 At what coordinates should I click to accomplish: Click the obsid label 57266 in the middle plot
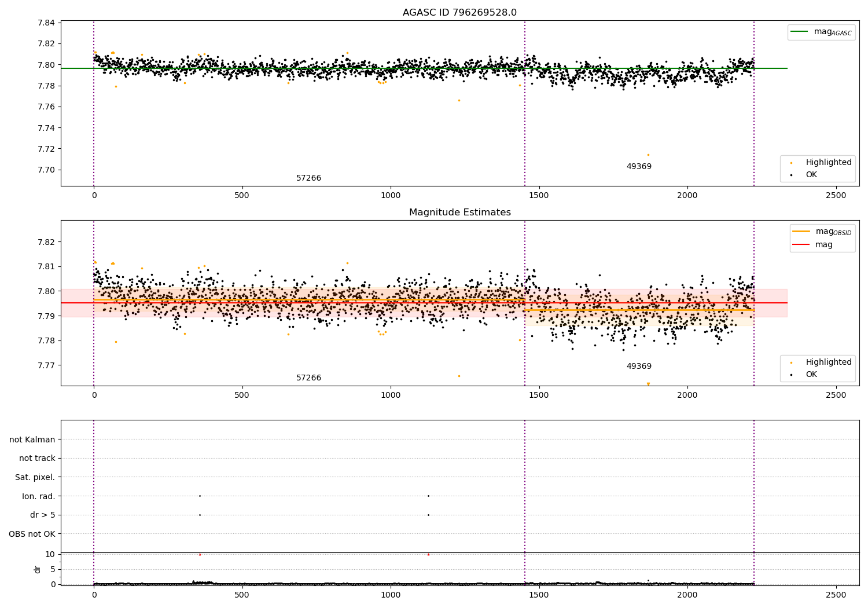(x=308, y=378)
